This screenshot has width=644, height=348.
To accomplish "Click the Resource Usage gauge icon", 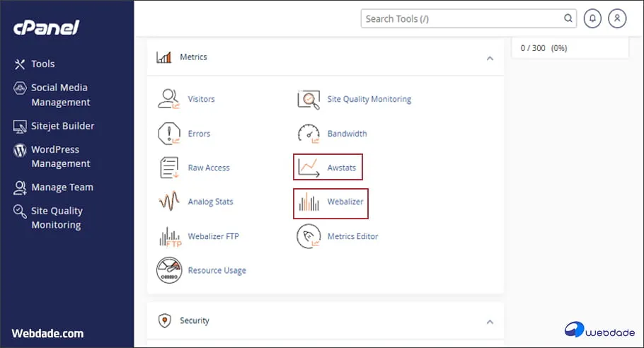I will (x=169, y=270).
